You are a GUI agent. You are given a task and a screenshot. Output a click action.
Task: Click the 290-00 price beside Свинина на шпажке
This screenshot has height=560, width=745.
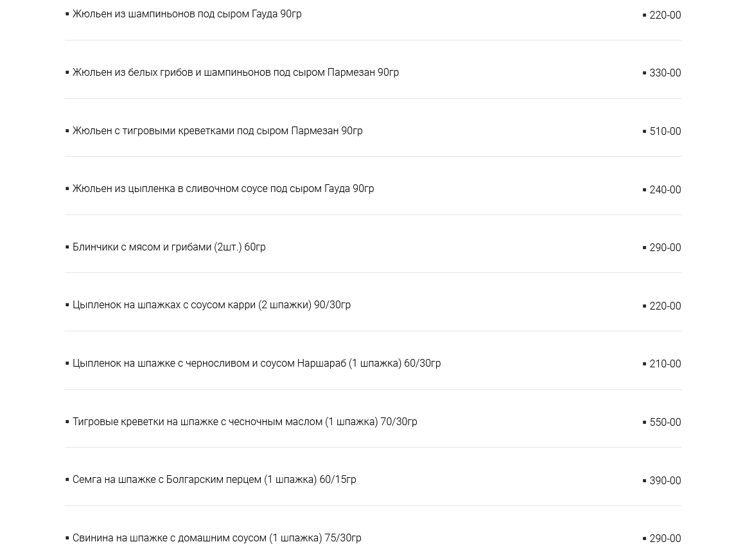point(664,539)
